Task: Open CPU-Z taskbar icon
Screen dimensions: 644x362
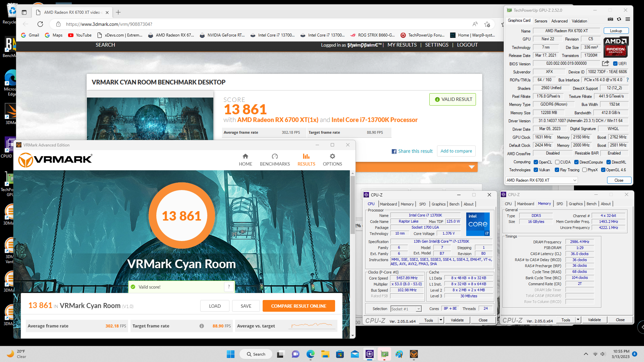Action: coord(369,354)
